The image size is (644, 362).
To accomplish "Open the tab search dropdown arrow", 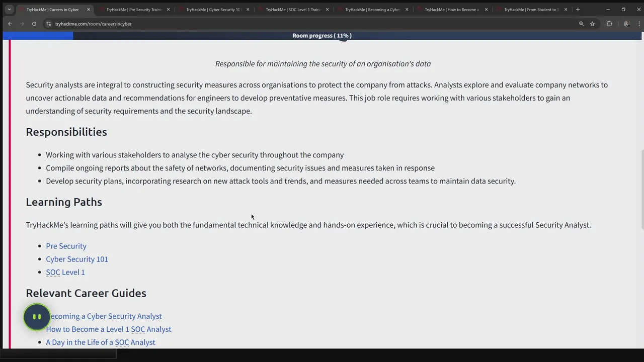I will (9, 10).
